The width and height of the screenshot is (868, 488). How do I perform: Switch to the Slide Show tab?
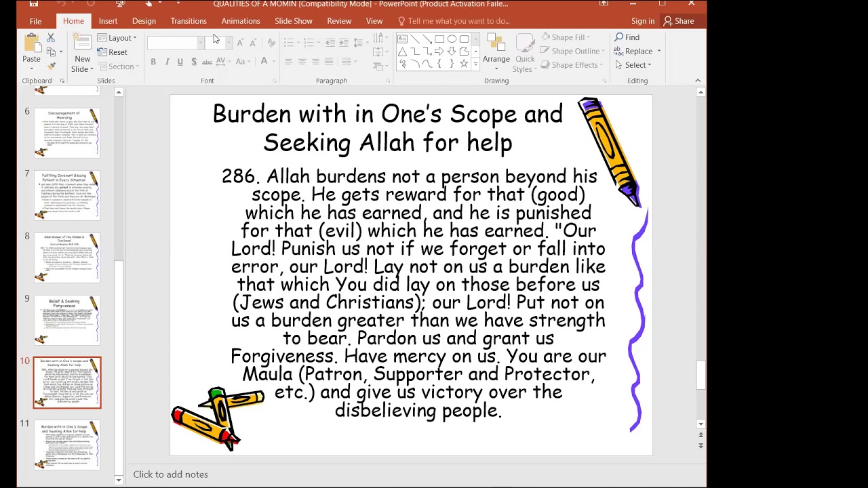click(x=294, y=21)
